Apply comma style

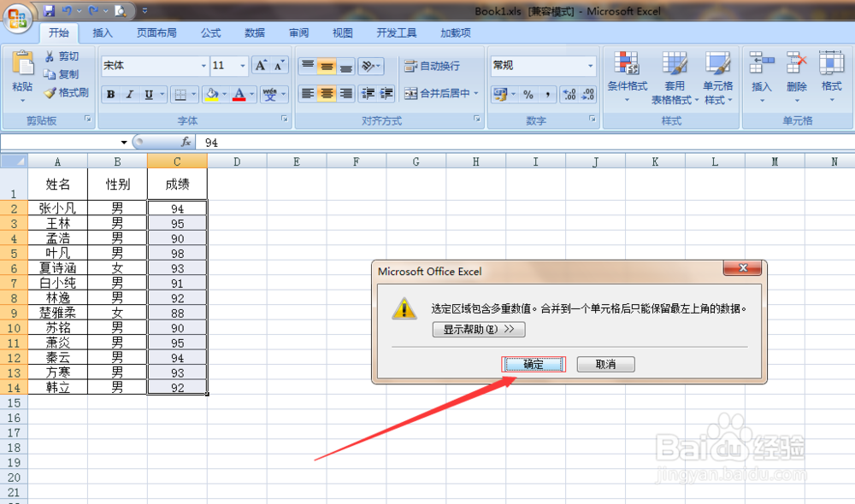pos(547,94)
